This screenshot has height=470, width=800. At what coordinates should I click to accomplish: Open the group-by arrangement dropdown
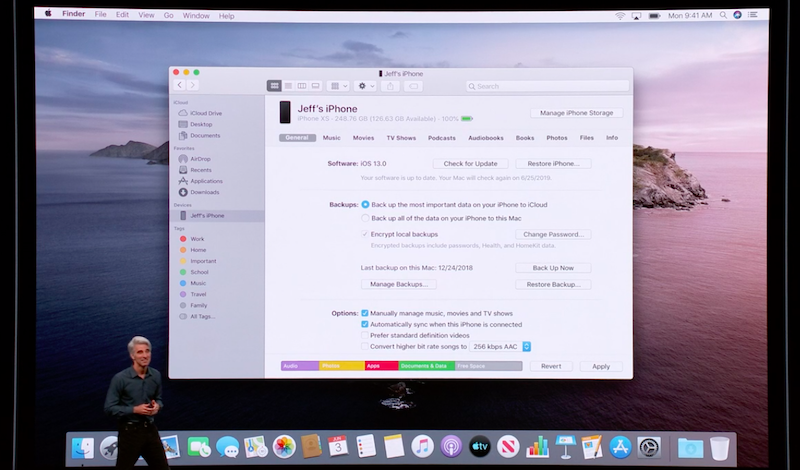point(339,86)
